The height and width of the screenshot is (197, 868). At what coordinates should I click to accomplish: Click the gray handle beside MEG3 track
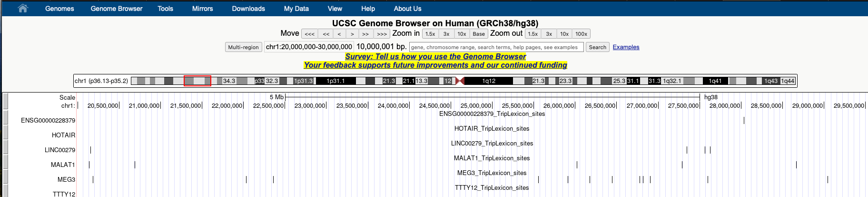(6, 177)
